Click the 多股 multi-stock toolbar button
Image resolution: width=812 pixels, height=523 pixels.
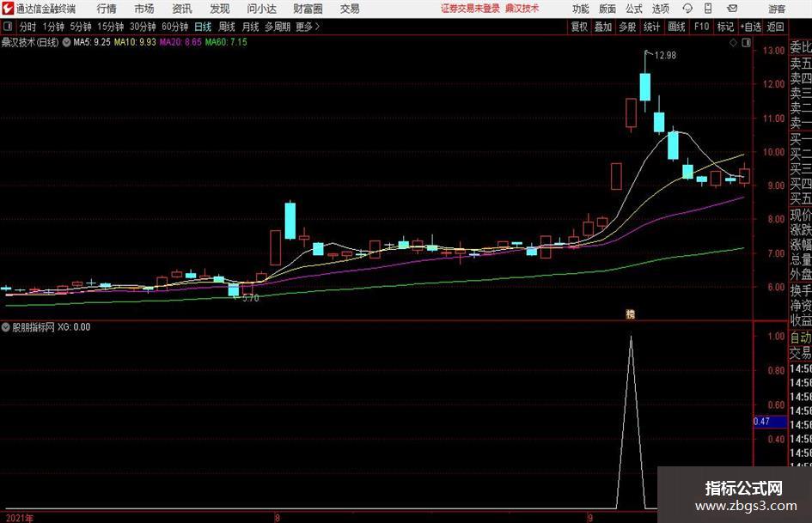627,27
